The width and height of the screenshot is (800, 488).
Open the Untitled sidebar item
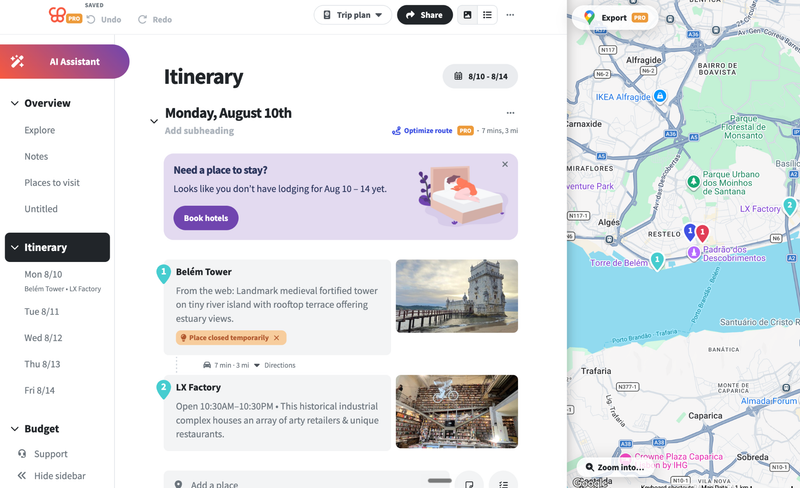41,209
